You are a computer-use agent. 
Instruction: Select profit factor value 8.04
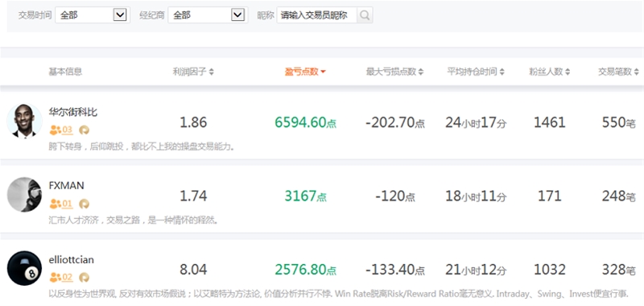point(193,270)
